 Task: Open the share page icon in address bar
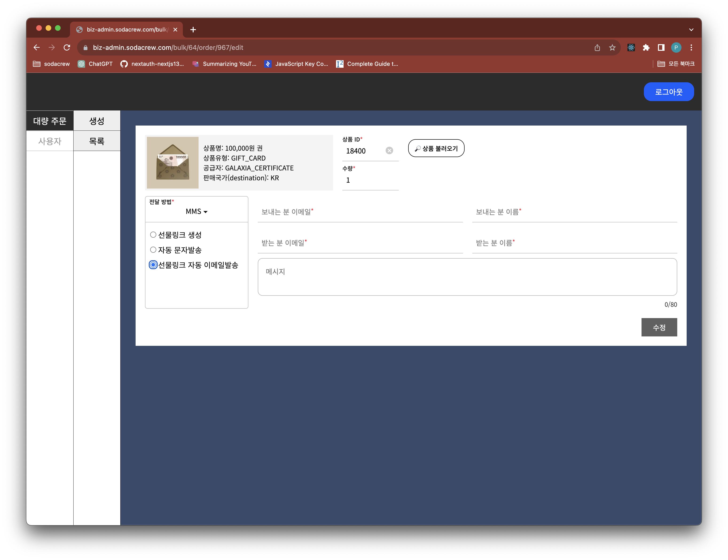(x=597, y=48)
